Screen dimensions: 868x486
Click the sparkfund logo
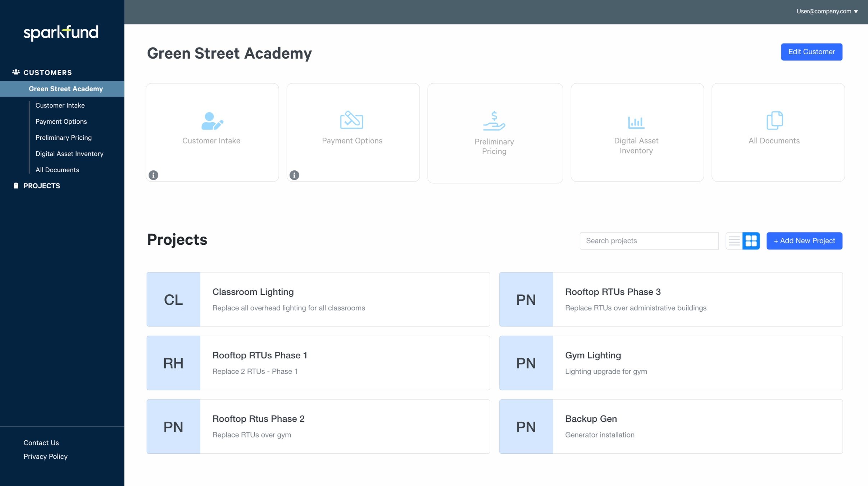[x=60, y=33]
